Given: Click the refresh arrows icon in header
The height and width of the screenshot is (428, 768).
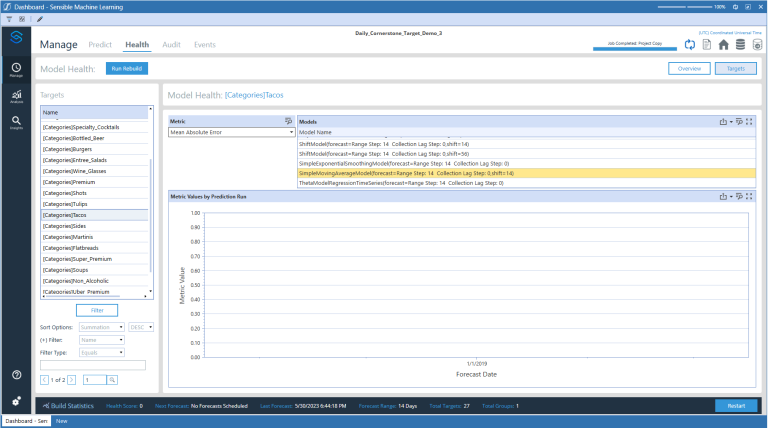Looking at the screenshot, I should [x=690, y=45].
